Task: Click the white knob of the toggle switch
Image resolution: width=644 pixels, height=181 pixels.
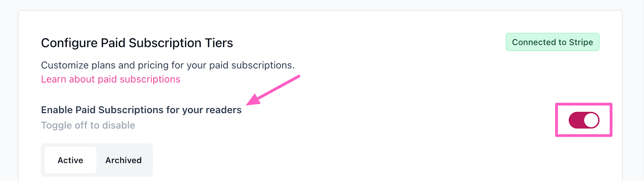Action: coord(591,120)
